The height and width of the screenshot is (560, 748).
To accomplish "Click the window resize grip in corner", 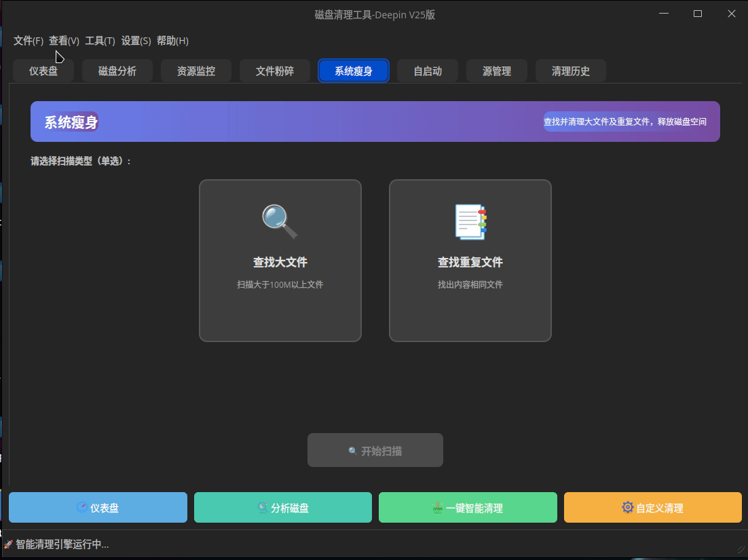I will [741, 550].
